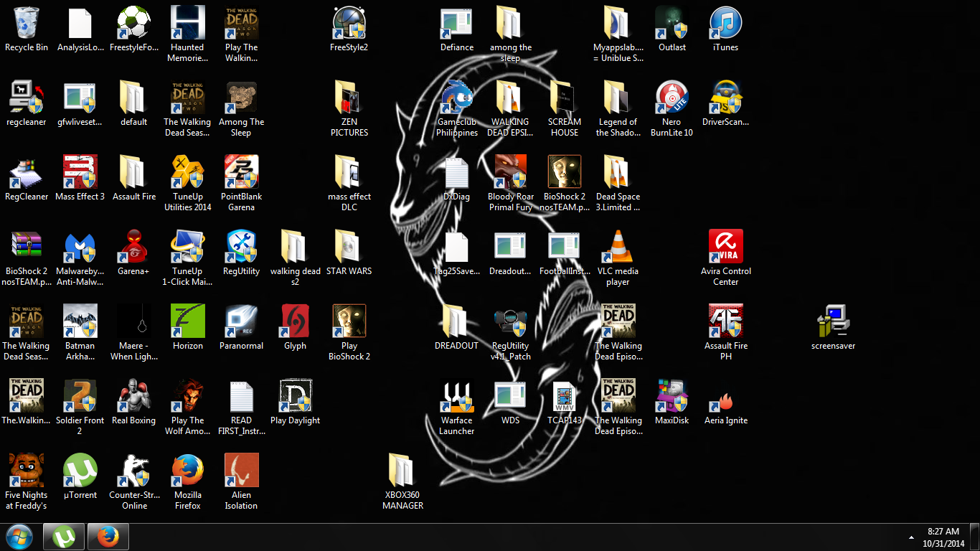Open the Defiance desktop shortcut
980x551 pixels.
pos(457,23)
